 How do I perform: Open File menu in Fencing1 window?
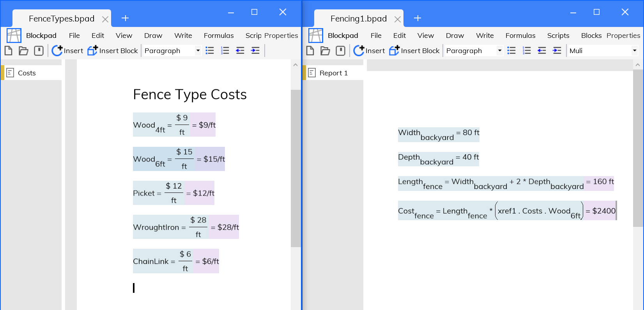376,36
